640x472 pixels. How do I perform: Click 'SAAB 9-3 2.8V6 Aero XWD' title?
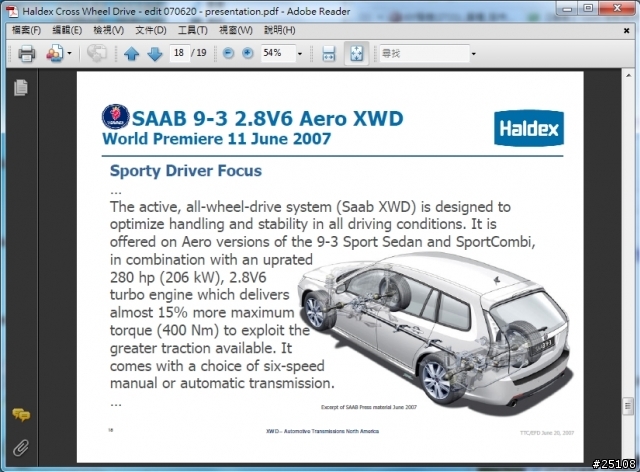pos(268,119)
